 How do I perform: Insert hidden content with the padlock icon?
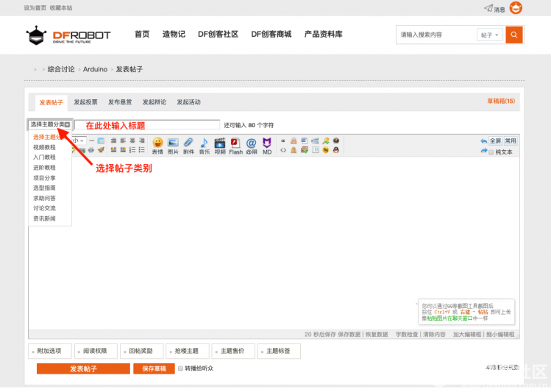294,150
